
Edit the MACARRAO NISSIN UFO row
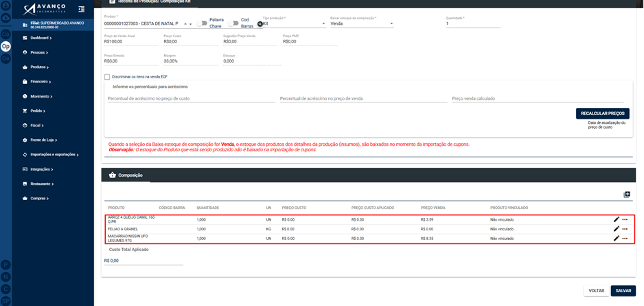click(x=616, y=238)
